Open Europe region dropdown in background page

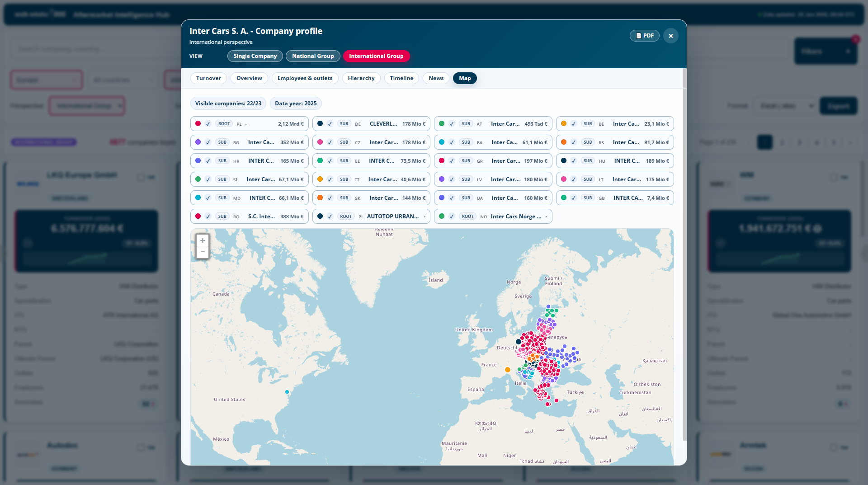pos(47,80)
